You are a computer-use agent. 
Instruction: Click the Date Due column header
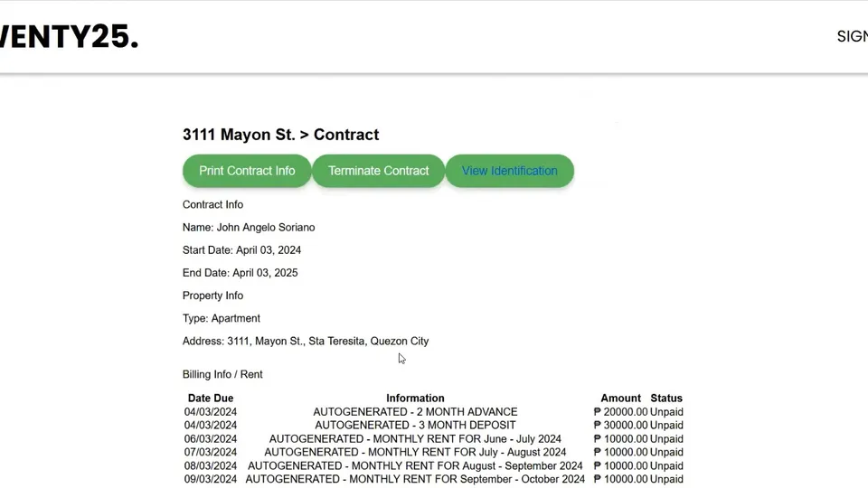[x=211, y=399]
